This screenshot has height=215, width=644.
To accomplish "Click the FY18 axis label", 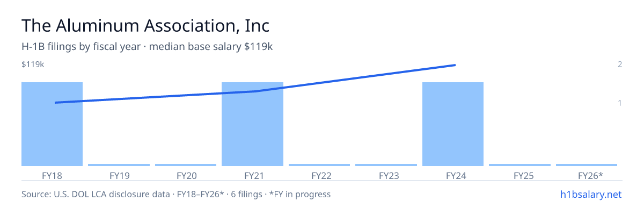I will pyautogui.click(x=52, y=175).
